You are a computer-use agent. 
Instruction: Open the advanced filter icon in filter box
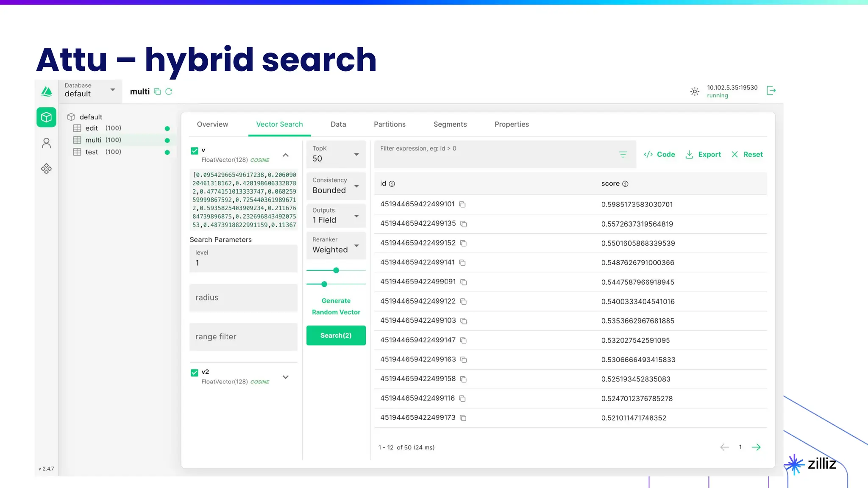[x=623, y=155]
